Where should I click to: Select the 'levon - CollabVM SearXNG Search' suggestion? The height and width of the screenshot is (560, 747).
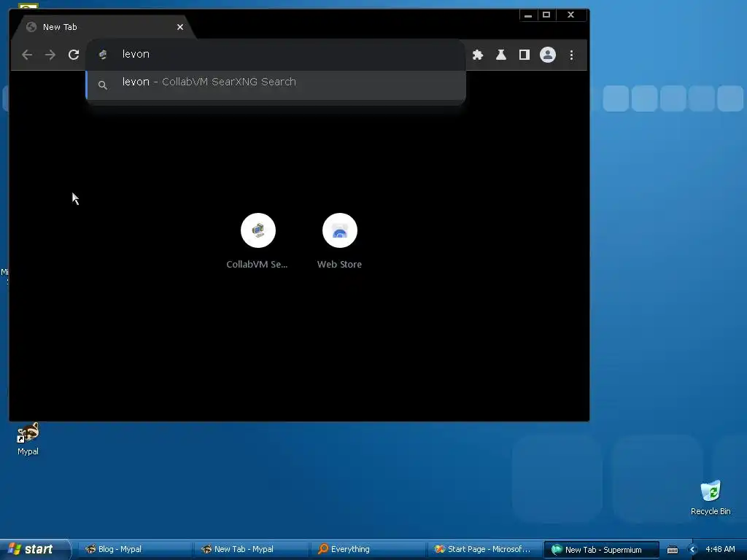[275, 85]
